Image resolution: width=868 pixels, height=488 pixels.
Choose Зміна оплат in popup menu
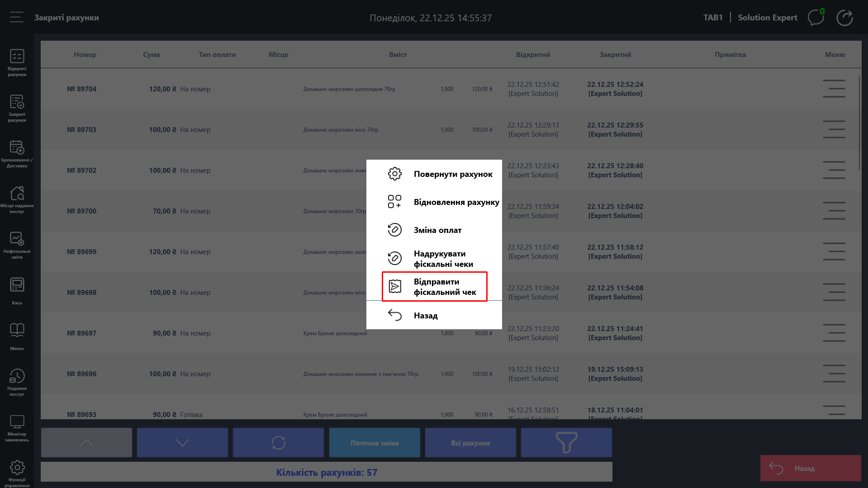[x=437, y=230]
